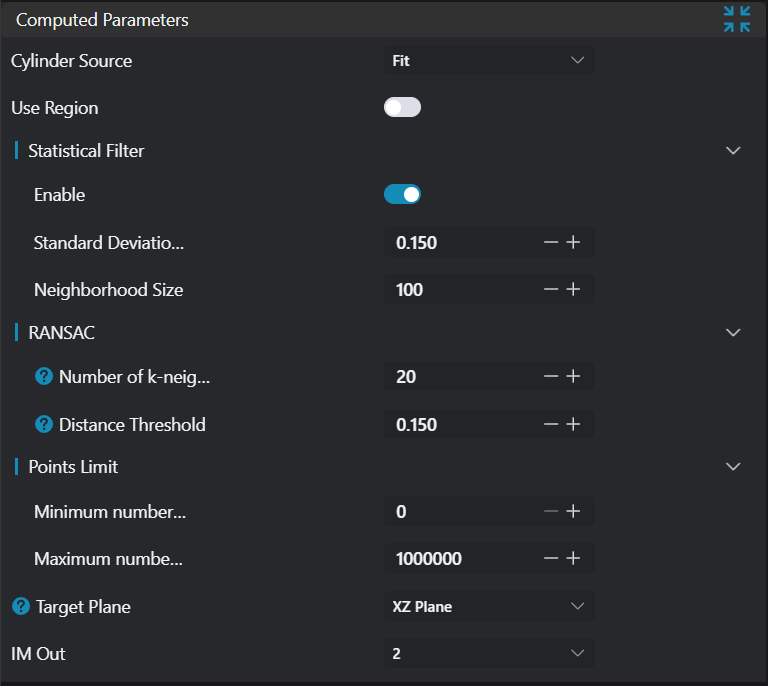Screen dimensions: 768x686
Task: Click help icon next to Target Plane
Action: (x=21, y=606)
